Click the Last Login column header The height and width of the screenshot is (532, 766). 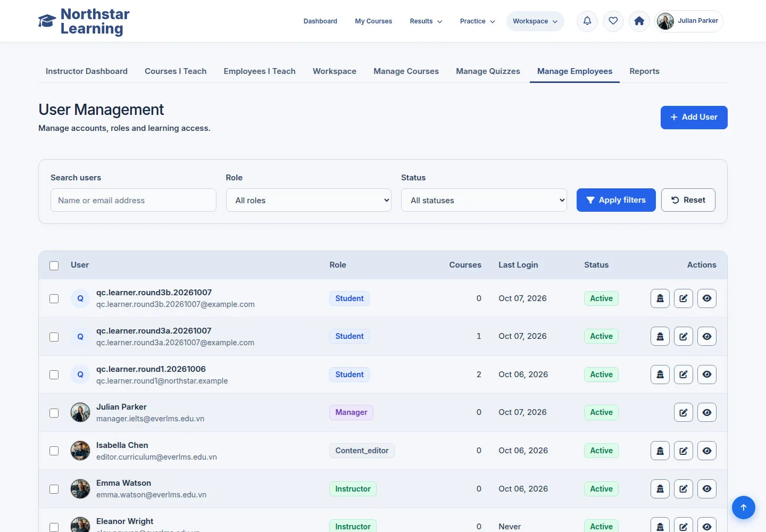click(x=518, y=265)
